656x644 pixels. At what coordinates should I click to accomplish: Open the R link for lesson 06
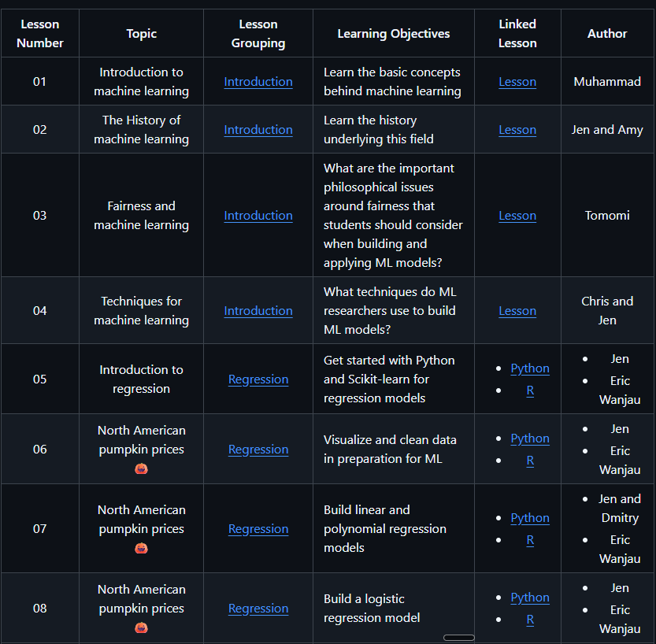[x=530, y=461]
